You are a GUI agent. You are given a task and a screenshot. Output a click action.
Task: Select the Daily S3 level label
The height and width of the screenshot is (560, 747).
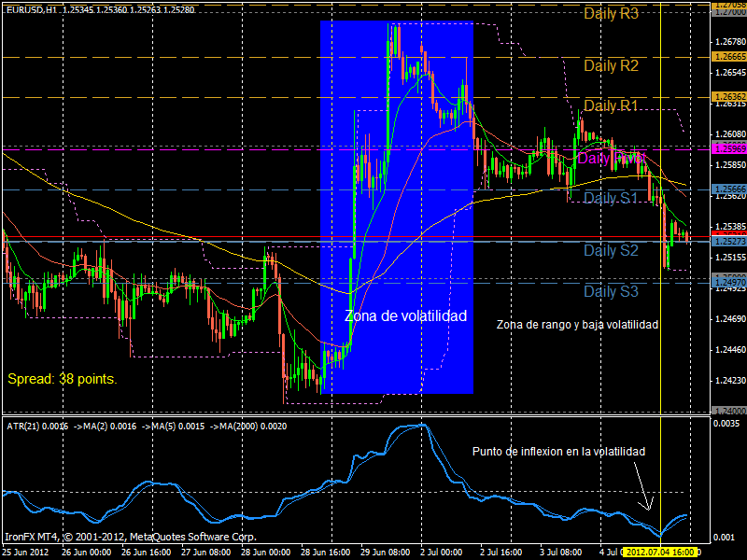point(611,291)
